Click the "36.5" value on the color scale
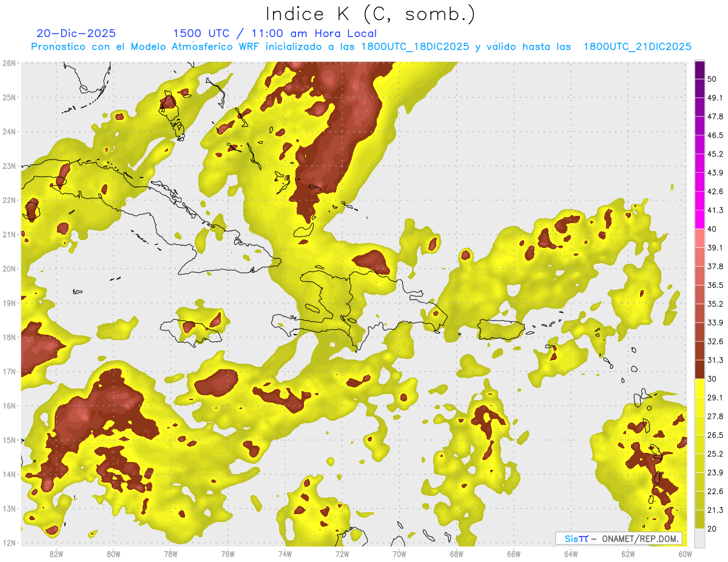This screenshot has height=562, width=728. [x=715, y=285]
